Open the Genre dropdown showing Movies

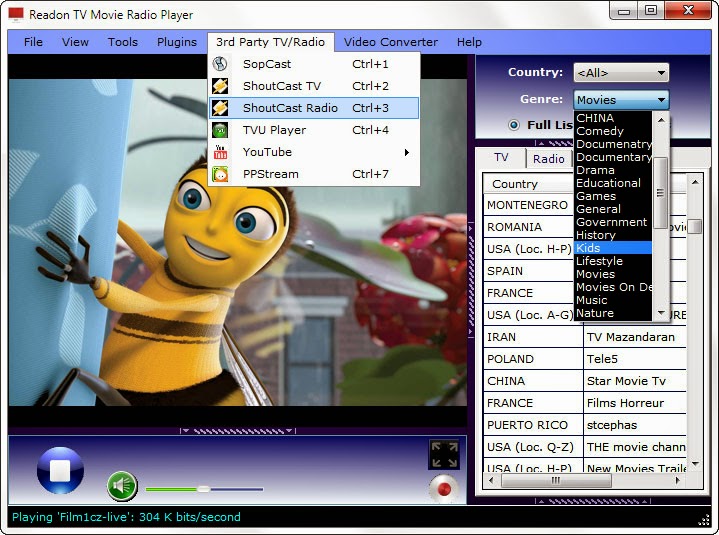tap(621, 99)
